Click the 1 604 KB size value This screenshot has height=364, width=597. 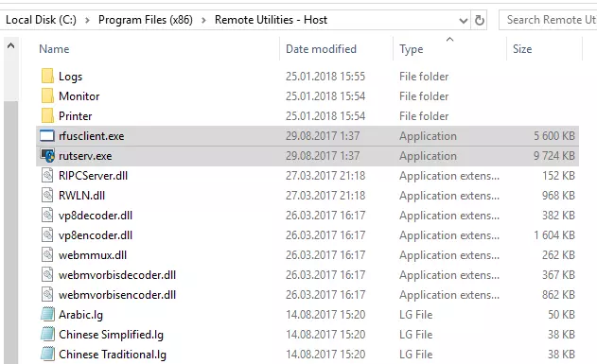click(x=554, y=235)
